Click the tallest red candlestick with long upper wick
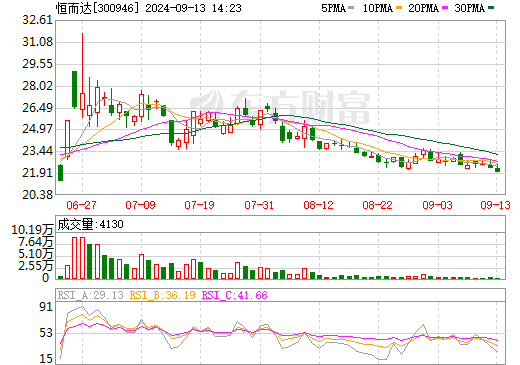Viewport: 520px width, 365px height. pyautogui.click(x=82, y=75)
